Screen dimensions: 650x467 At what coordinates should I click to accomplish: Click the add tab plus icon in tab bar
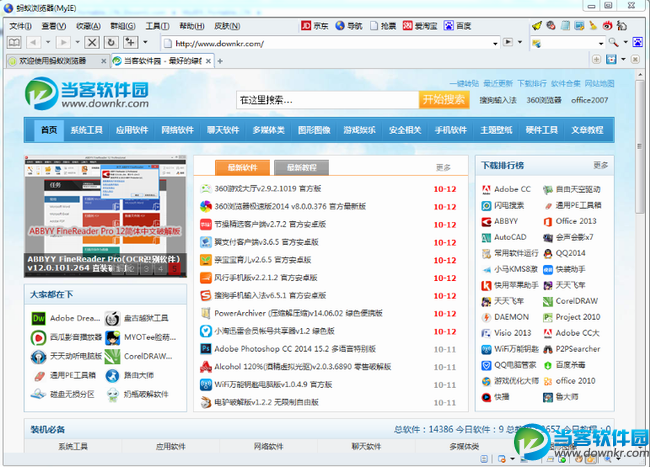(x=220, y=61)
